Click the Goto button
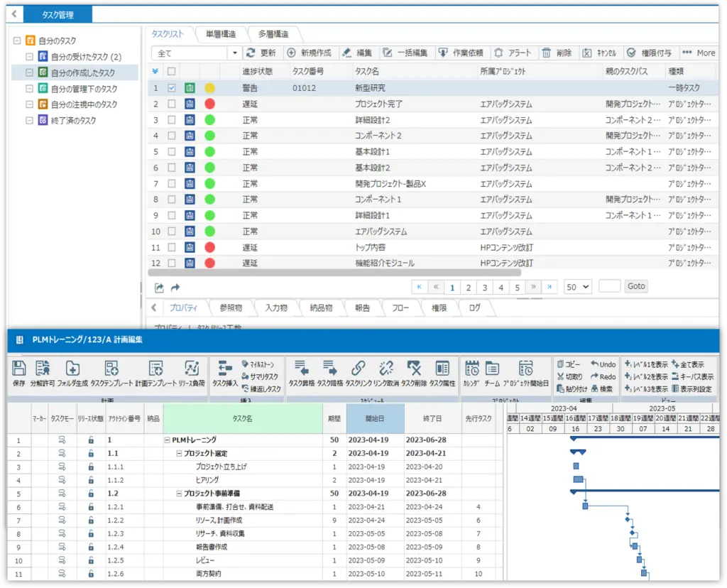 pos(636,286)
